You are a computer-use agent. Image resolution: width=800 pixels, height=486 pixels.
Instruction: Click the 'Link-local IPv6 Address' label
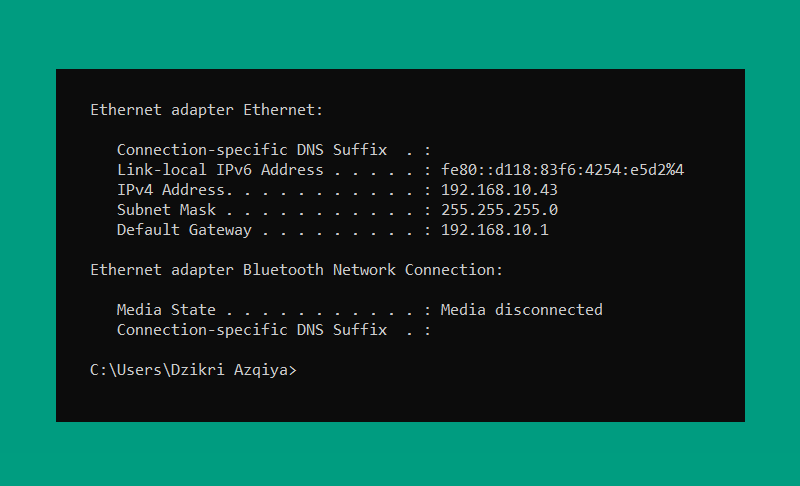220,170
